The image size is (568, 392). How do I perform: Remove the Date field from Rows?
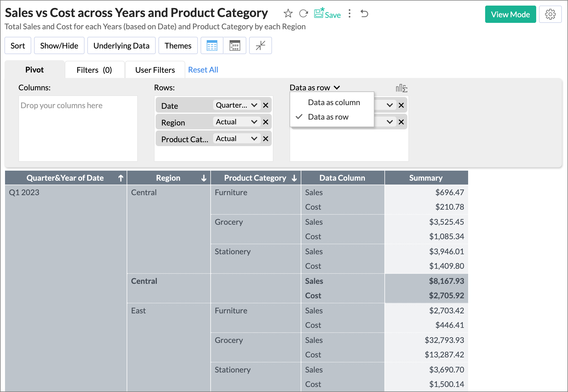click(266, 105)
